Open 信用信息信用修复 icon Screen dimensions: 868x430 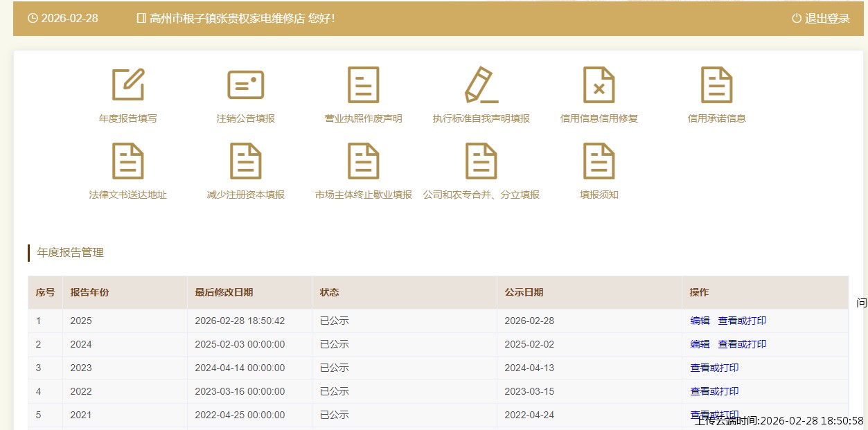pyautogui.click(x=599, y=85)
